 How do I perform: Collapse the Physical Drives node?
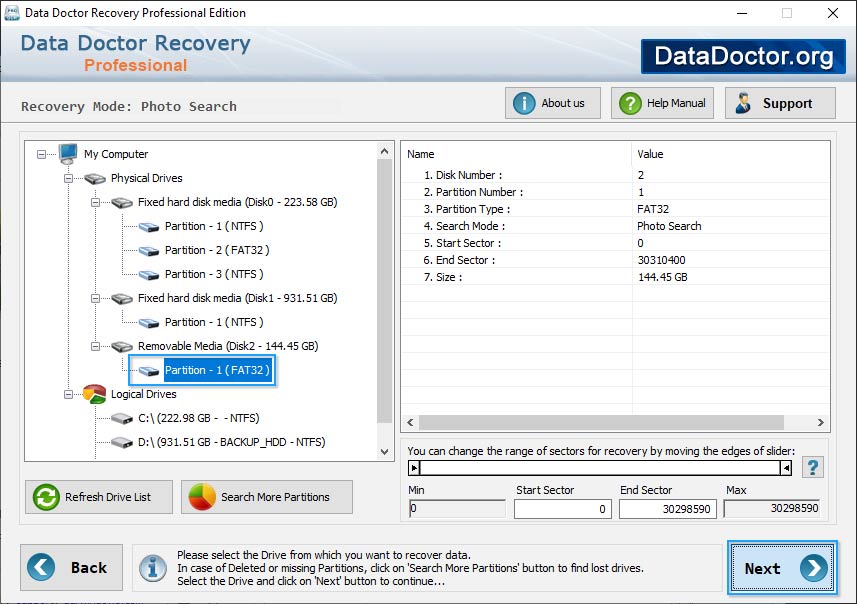pyautogui.click(x=68, y=178)
